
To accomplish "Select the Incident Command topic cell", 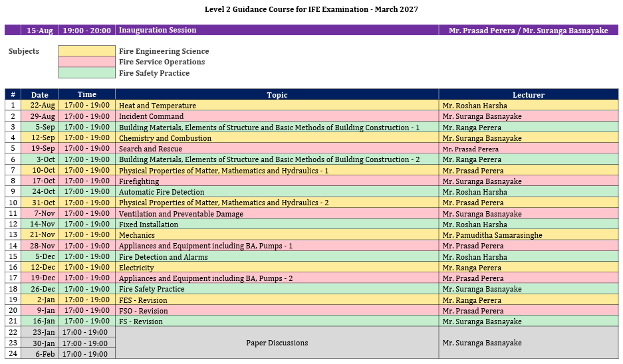I will (277, 116).
